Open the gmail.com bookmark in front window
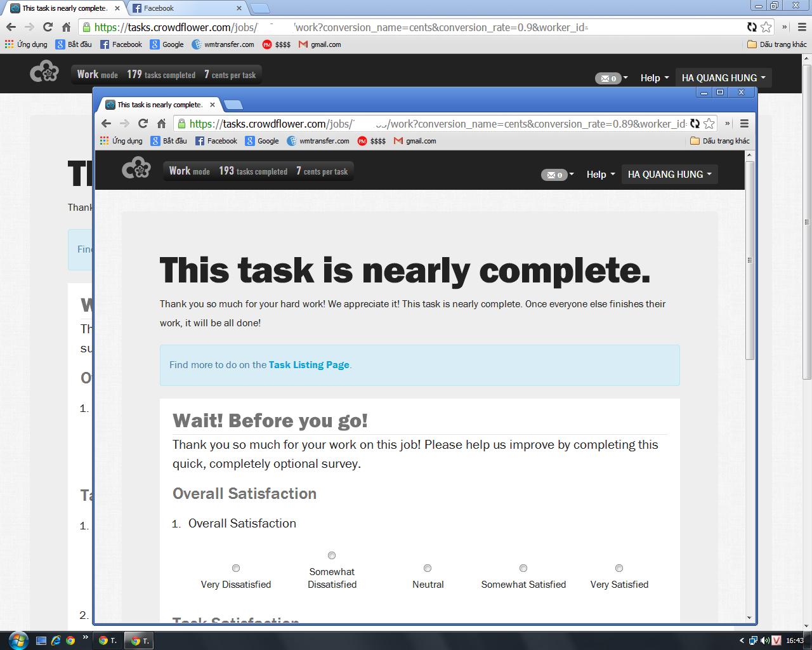This screenshot has width=812, height=650. click(415, 141)
